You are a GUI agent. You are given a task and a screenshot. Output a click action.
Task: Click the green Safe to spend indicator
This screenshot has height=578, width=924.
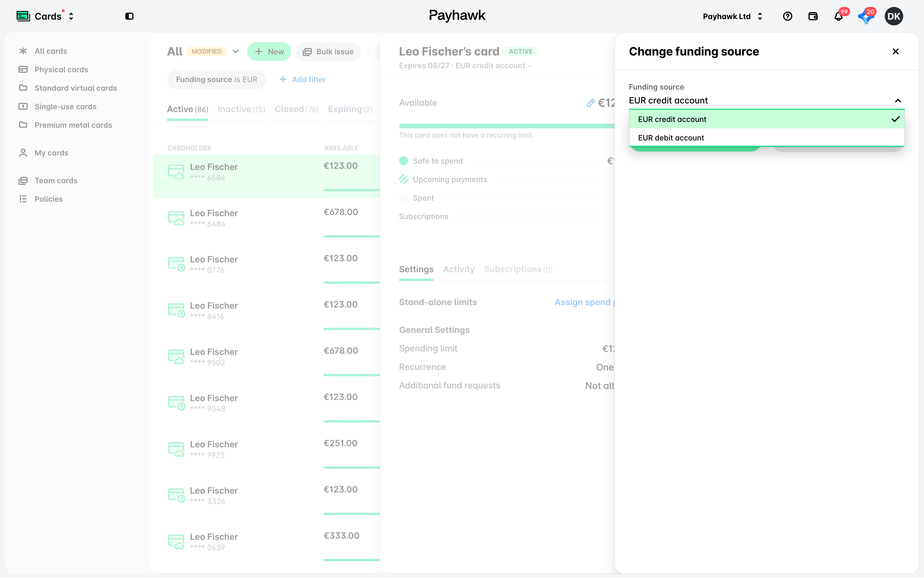click(404, 161)
